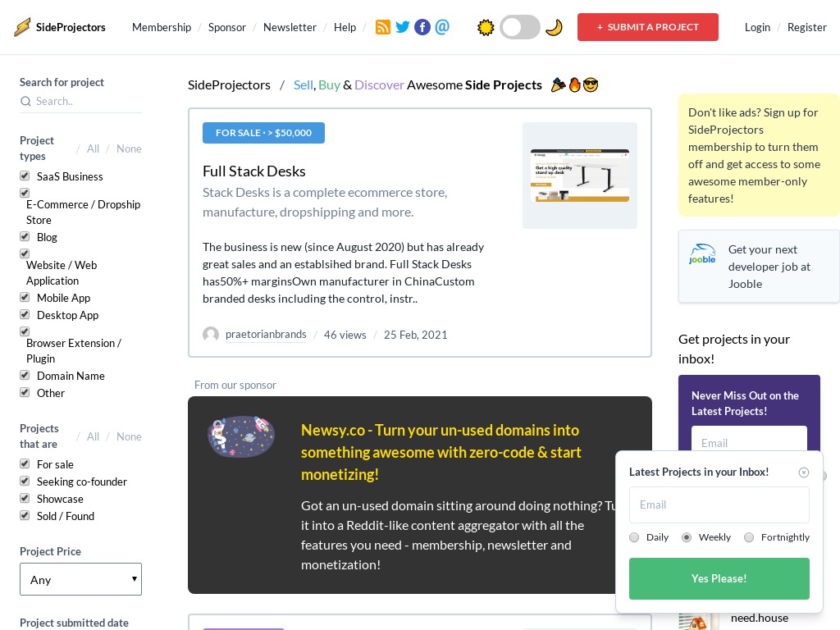This screenshot has width=840, height=630.
Task: Open the RSS feed icon
Action: pyautogui.click(x=382, y=27)
